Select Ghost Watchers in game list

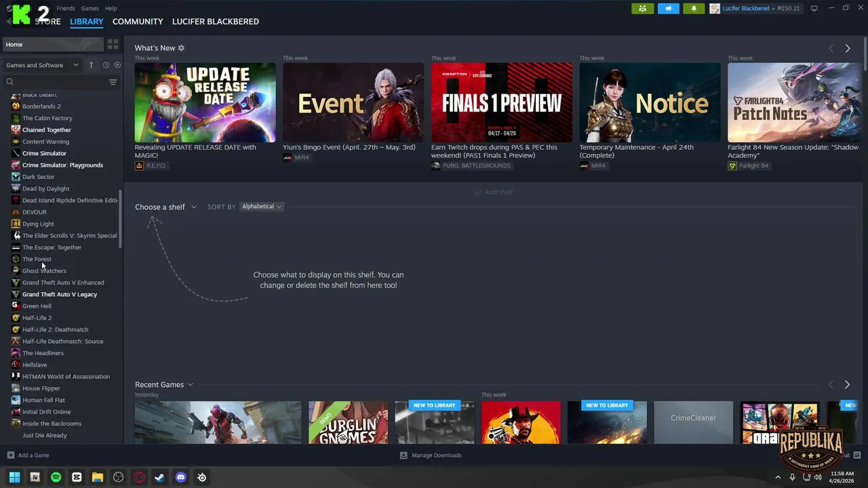[x=44, y=271]
